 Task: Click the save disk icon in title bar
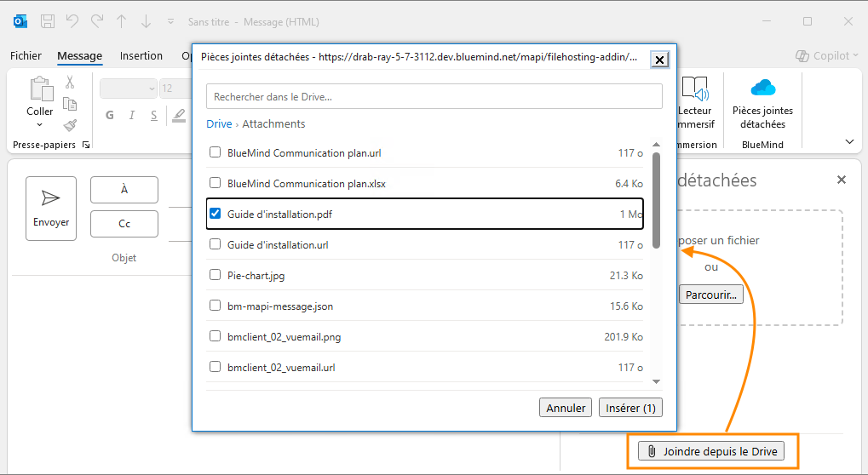coord(49,21)
